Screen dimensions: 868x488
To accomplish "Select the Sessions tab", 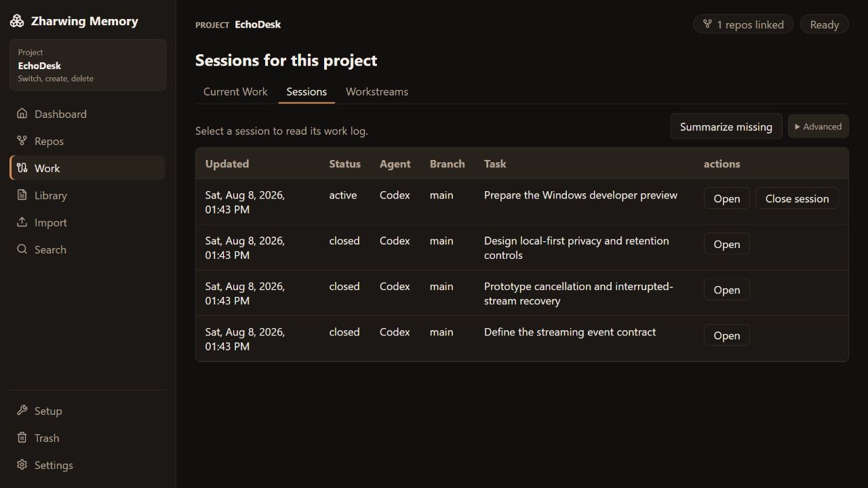I will [x=307, y=91].
